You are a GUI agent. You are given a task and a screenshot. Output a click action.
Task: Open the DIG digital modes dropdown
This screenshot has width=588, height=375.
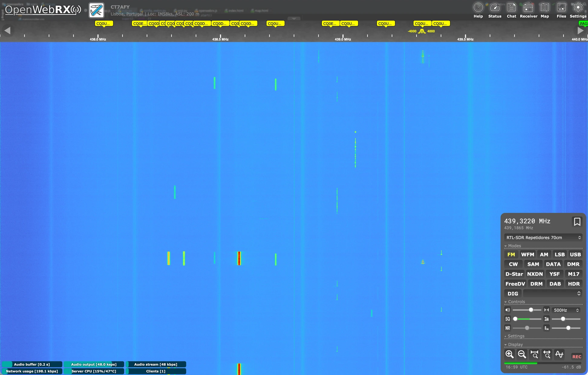pyautogui.click(x=553, y=293)
